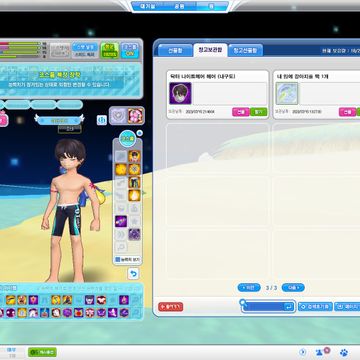Click the paw print icon in the bottom bar
360x360 pixels.
click(x=343, y=352)
